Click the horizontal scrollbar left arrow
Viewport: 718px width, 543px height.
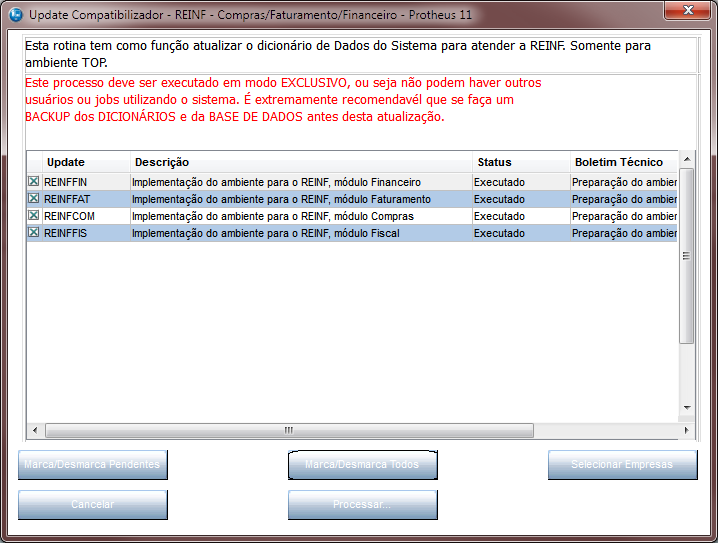tap(35, 430)
